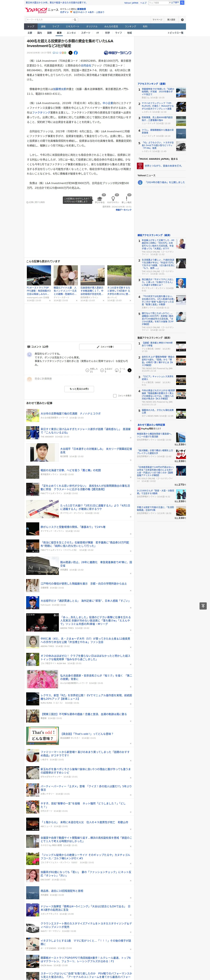Dismiss the 石破首相 recommended article card
Viewport: 210px width, 980px height.
(103, 301)
